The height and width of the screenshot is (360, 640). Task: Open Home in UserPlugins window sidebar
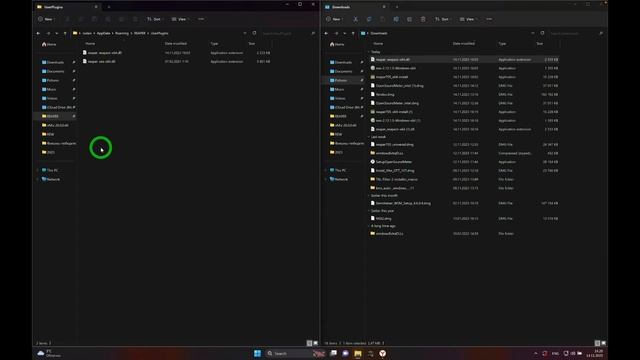tap(49, 44)
